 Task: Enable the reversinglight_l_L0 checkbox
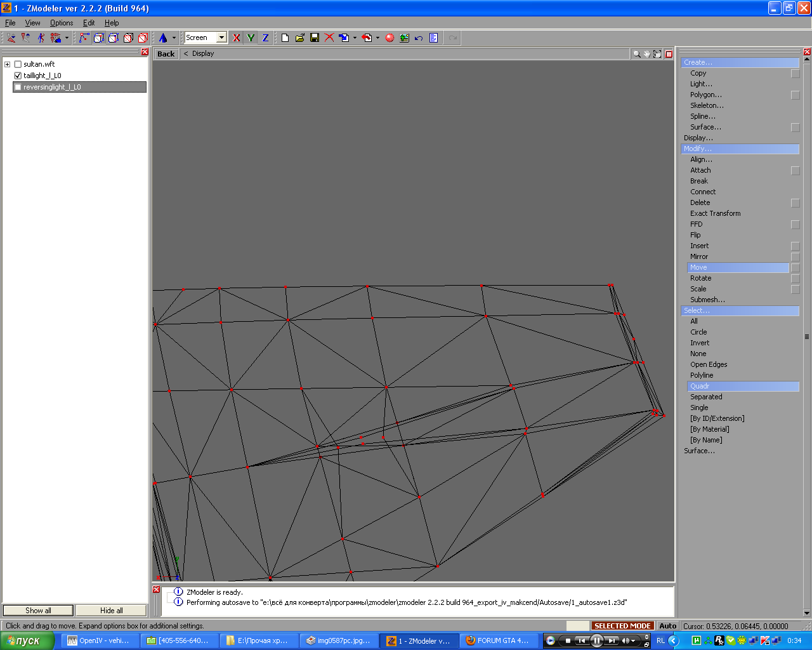coord(18,87)
